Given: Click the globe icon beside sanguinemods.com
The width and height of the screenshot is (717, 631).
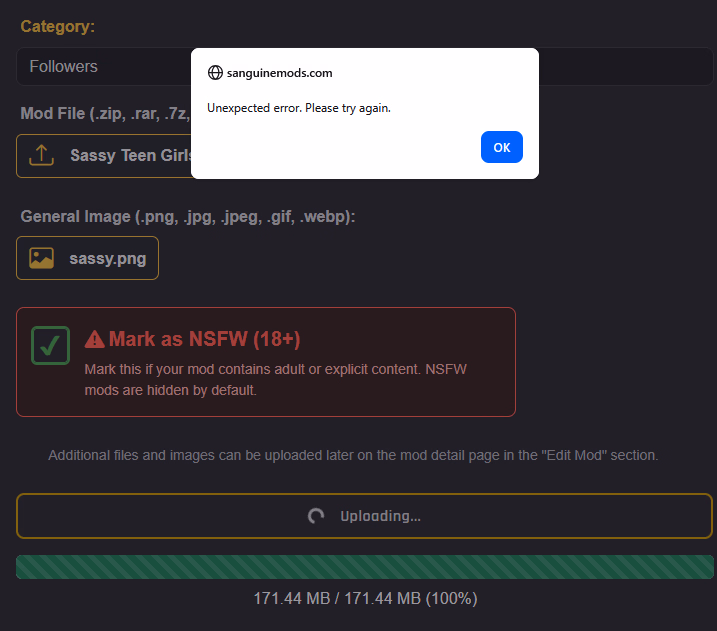Looking at the screenshot, I should 215,73.
